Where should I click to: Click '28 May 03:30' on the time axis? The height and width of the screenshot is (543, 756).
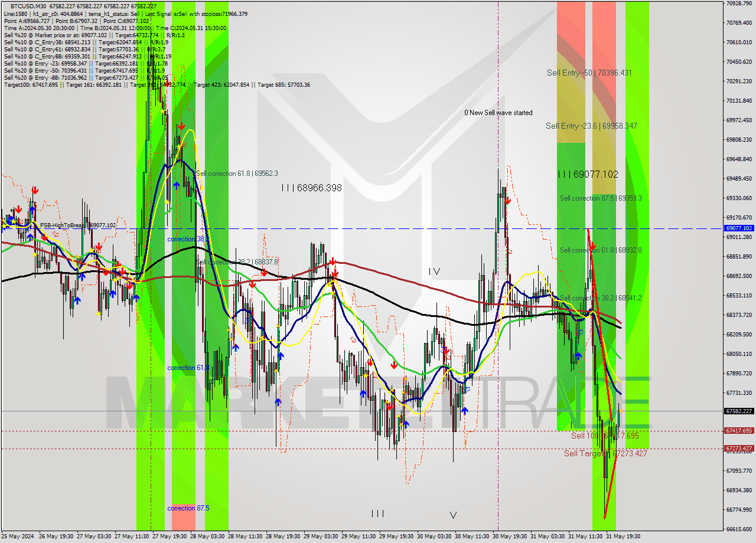[208, 537]
